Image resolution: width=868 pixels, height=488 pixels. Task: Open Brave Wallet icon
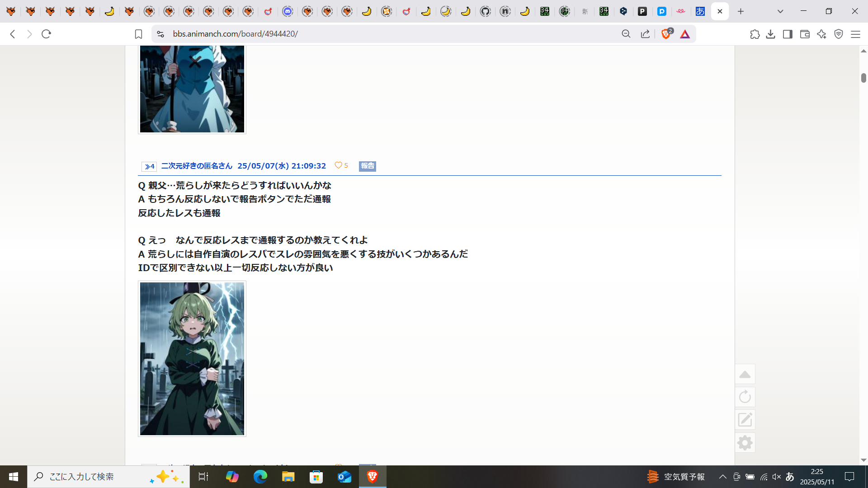805,34
